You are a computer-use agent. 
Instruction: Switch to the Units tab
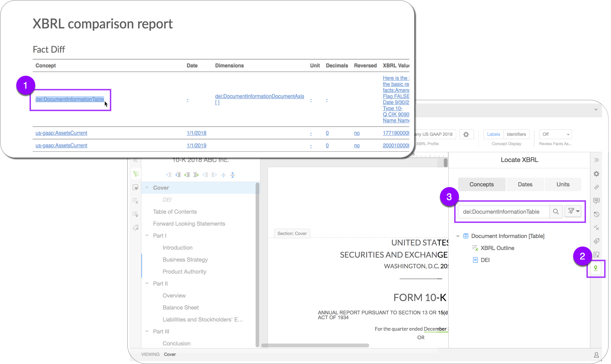click(x=563, y=184)
